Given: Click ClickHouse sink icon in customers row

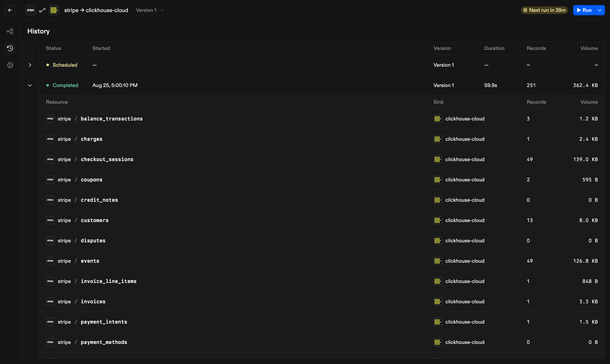Looking at the screenshot, I should pos(438,220).
